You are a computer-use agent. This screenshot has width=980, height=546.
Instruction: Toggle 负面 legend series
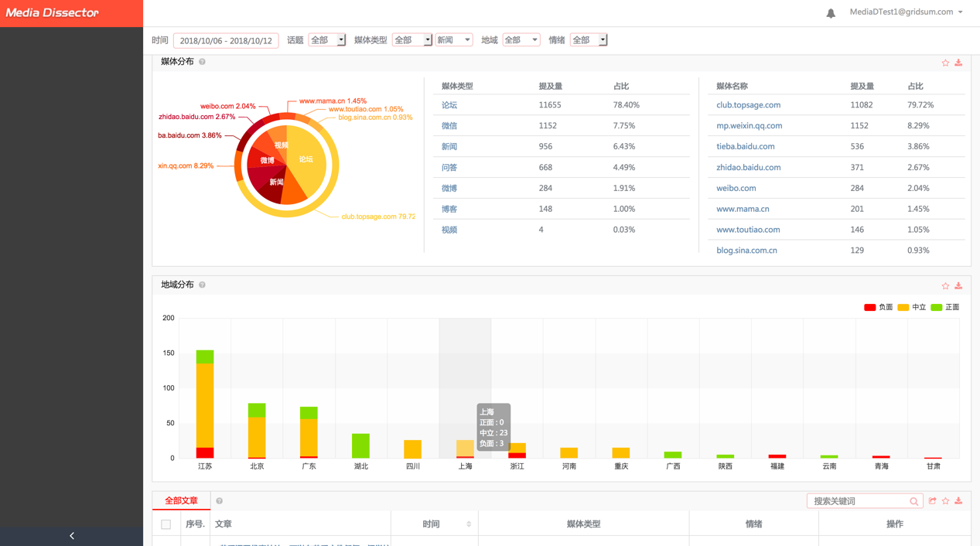[x=878, y=307]
